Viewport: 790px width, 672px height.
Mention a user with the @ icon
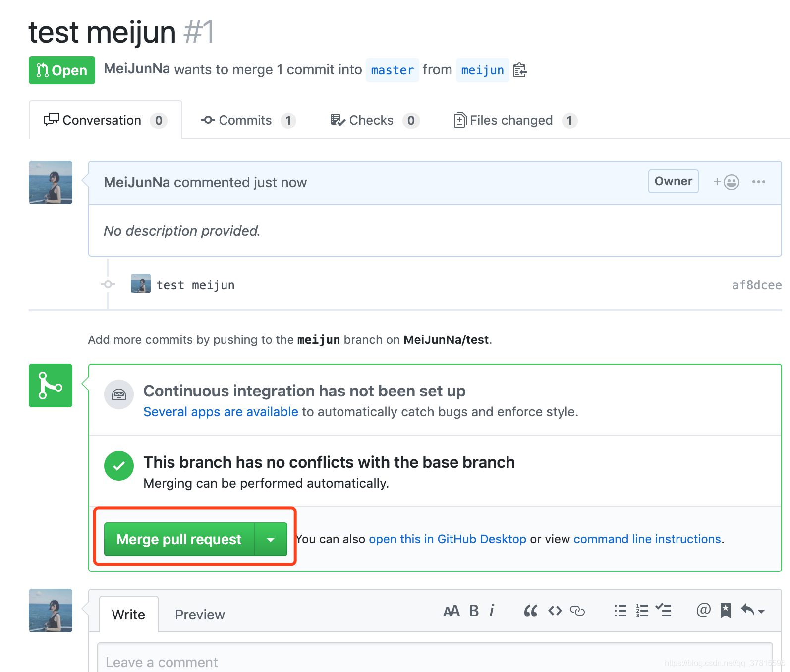click(x=703, y=610)
